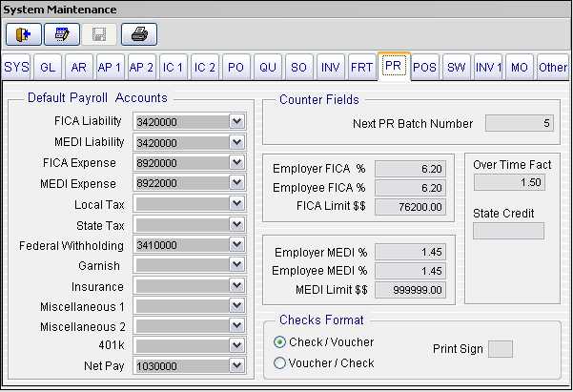The image size is (573, 392).
Task: Switch to the IC 1 tab
Action: (x=174, y=68)
